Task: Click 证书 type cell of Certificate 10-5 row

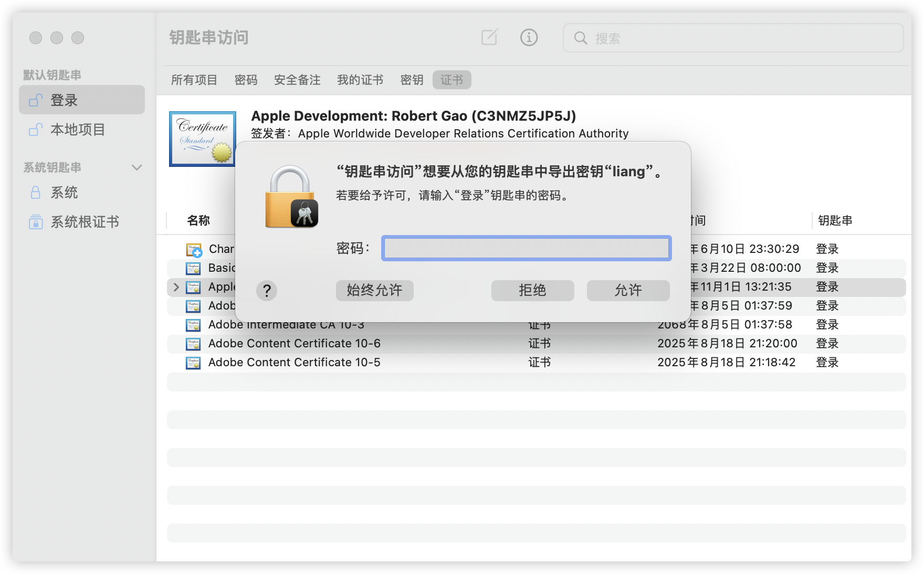Action: (539, 363)
